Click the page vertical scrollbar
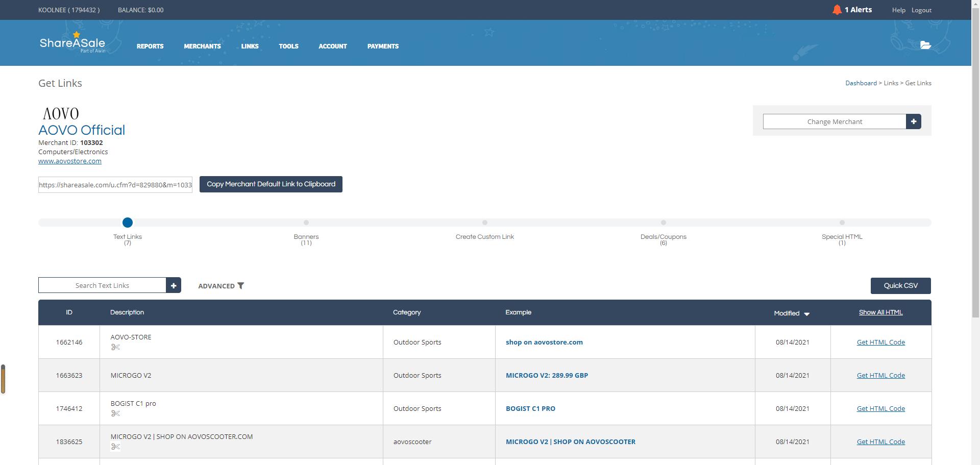Viewport: 980px width, 465px height. click(x=975, y=163)
